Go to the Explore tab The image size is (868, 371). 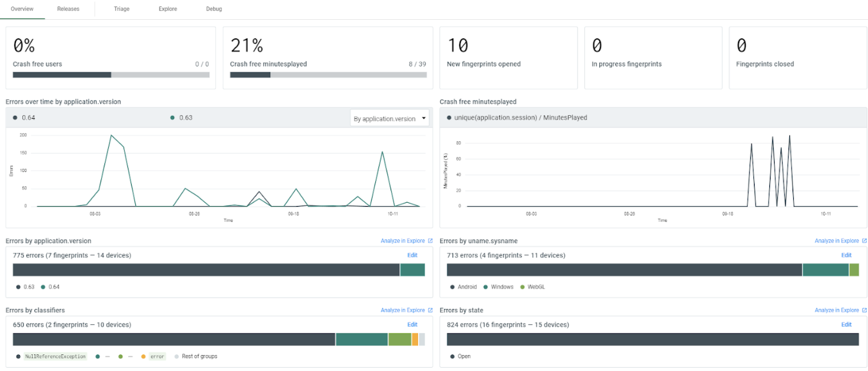[x=168, y=9]
